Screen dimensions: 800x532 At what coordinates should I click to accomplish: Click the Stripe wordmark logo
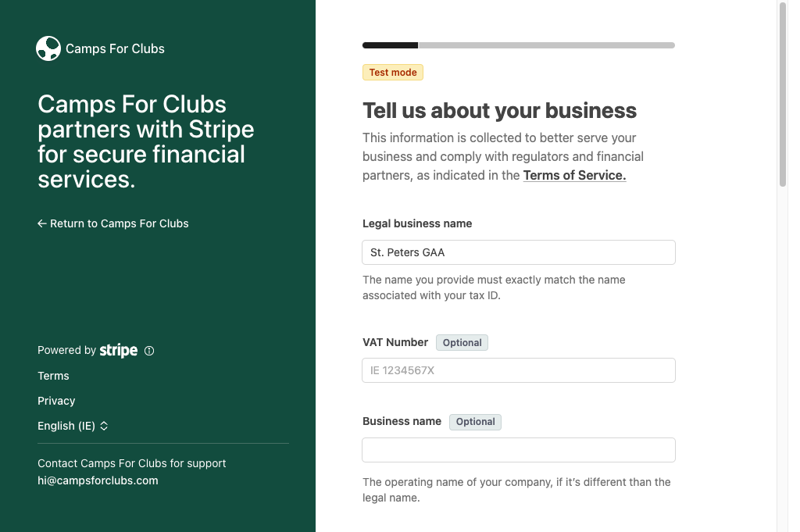(x=119, y=351)
